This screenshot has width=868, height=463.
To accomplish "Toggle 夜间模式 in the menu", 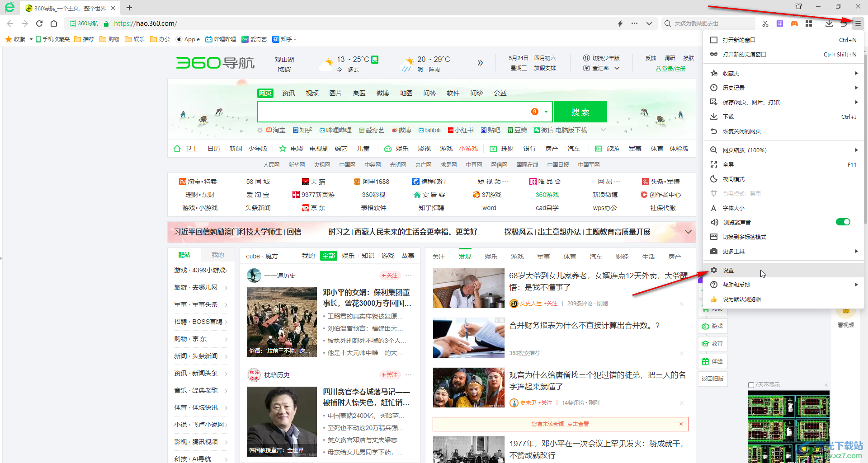I will (783, 179).
